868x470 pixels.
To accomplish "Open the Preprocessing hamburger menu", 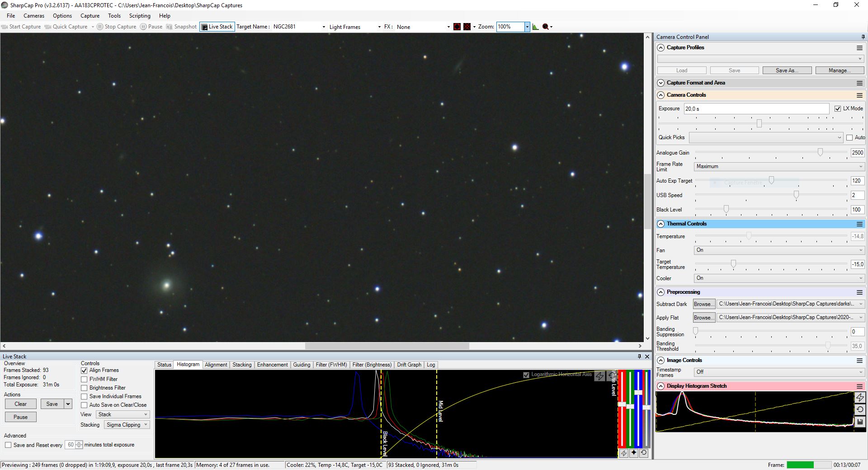I will point(859,292).
